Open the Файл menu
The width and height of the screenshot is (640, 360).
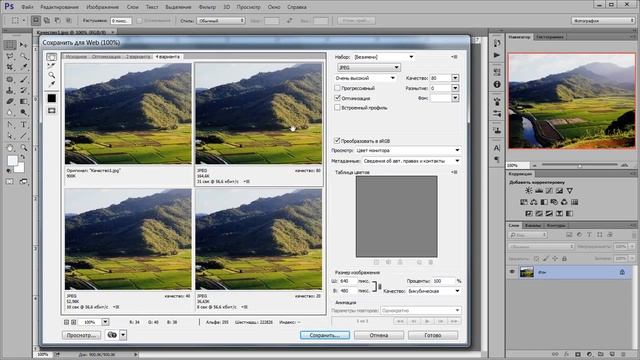point(27,7)
